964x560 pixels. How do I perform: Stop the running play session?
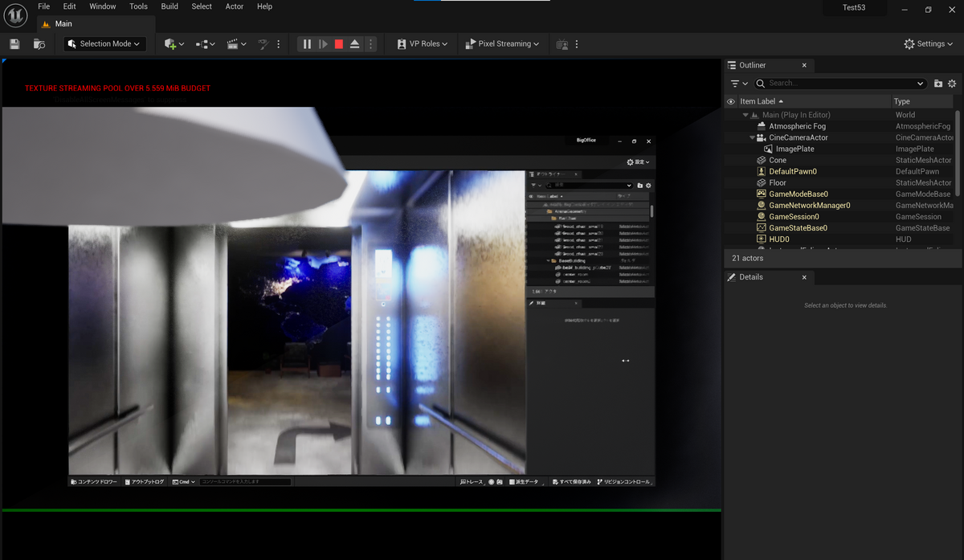pos(339,44)
